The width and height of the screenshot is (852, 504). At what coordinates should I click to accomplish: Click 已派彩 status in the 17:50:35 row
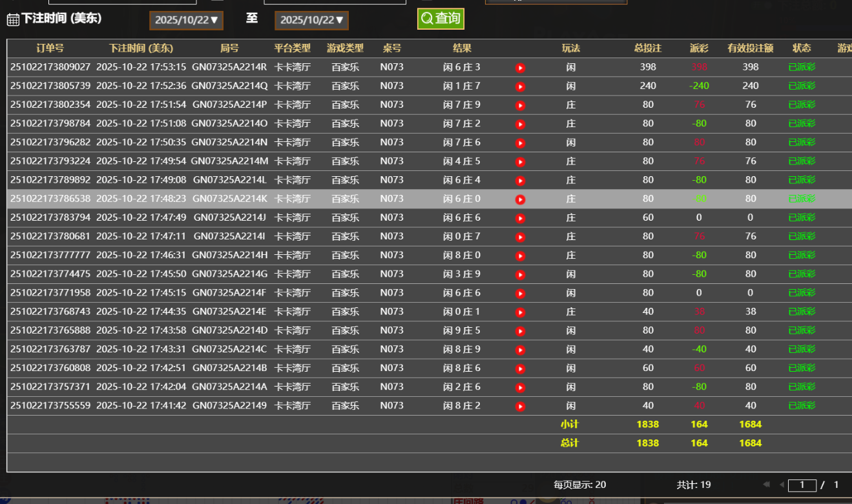[802, 143]
